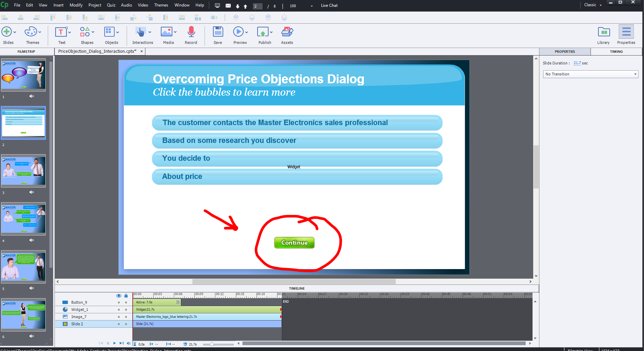This screenshot has height=351, width=644.
Task: Select the Image_7 layer icon
Action: tap(65, 317)
